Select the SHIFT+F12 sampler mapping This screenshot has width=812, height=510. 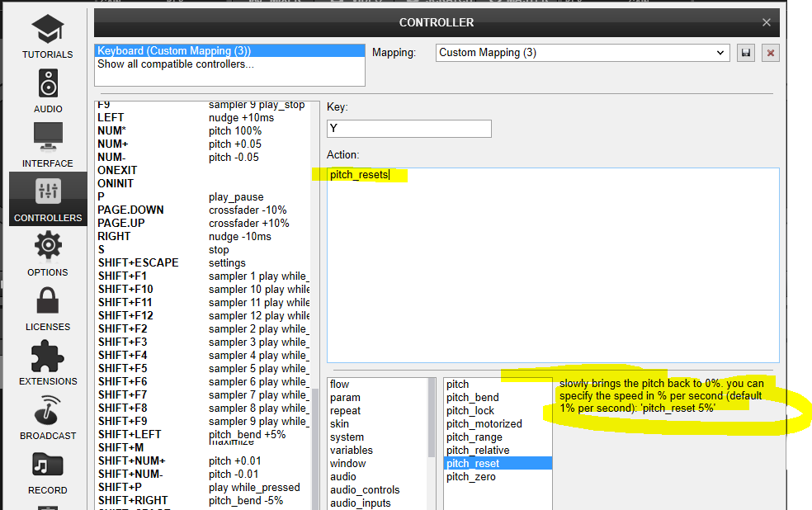pos(204,316)
